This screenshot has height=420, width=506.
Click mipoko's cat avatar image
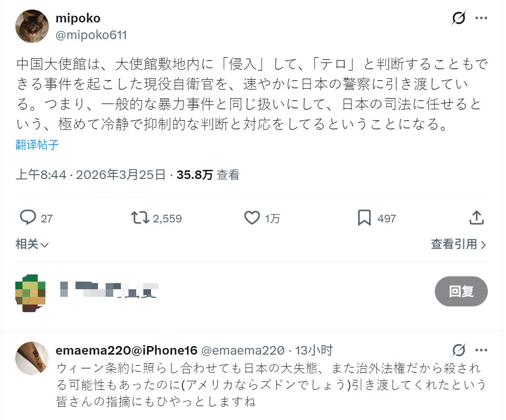pos(32,26)
